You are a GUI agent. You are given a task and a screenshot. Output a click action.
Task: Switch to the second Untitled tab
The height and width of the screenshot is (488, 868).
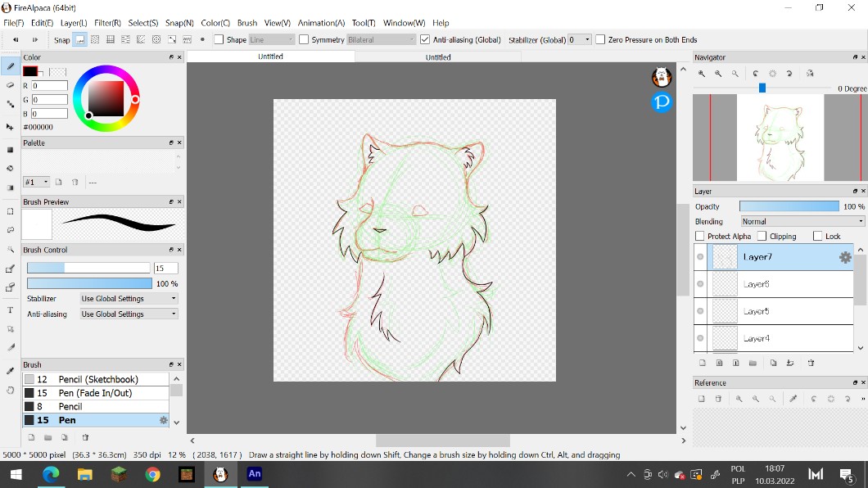coord(438,57)
